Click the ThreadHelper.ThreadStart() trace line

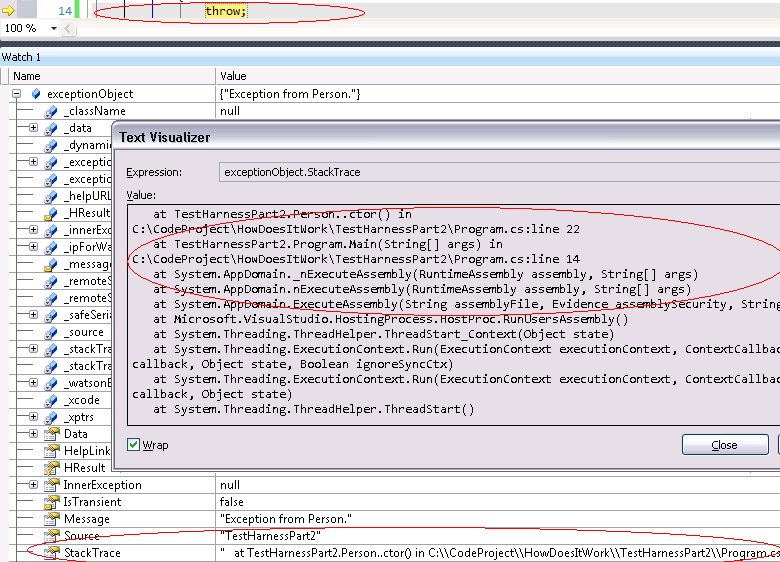314,409
